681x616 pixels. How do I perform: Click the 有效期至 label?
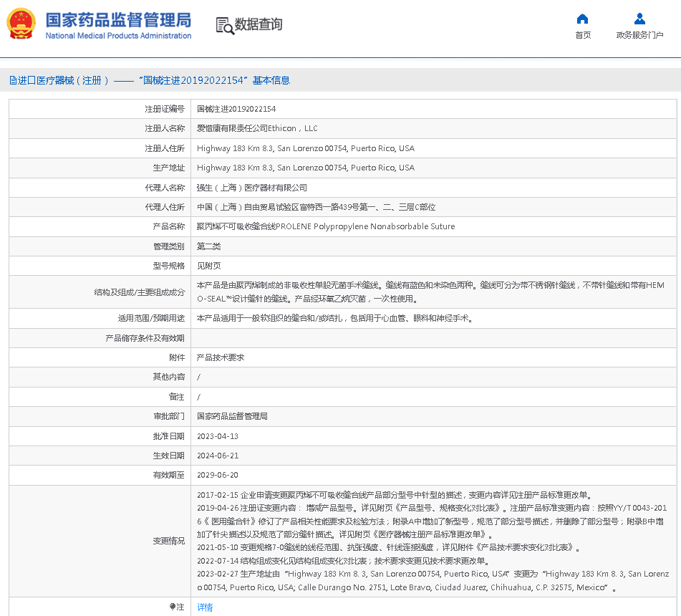[168, 475]
